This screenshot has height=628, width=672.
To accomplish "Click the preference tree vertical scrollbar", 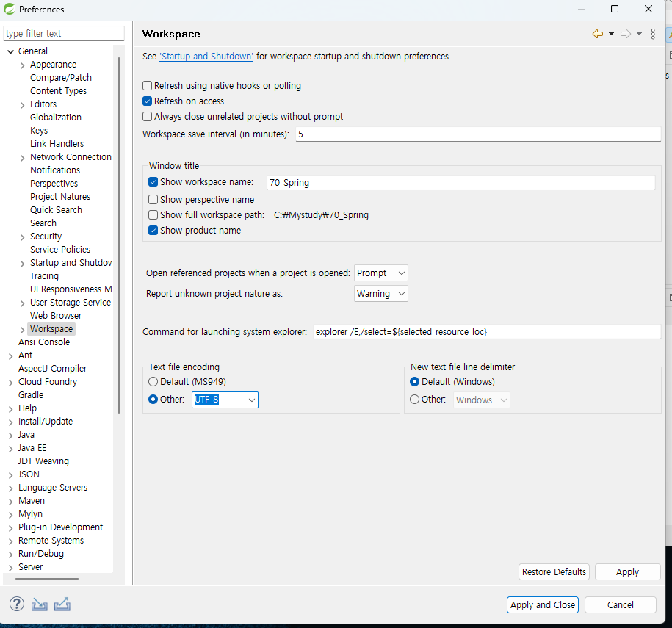I will (x=119, y=236).
